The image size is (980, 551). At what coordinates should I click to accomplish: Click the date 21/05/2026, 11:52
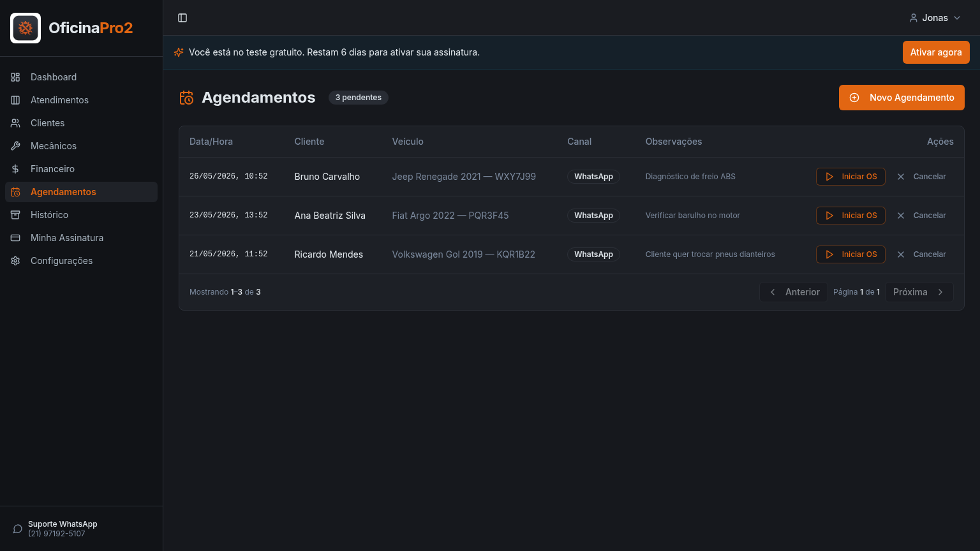point(228,254)
